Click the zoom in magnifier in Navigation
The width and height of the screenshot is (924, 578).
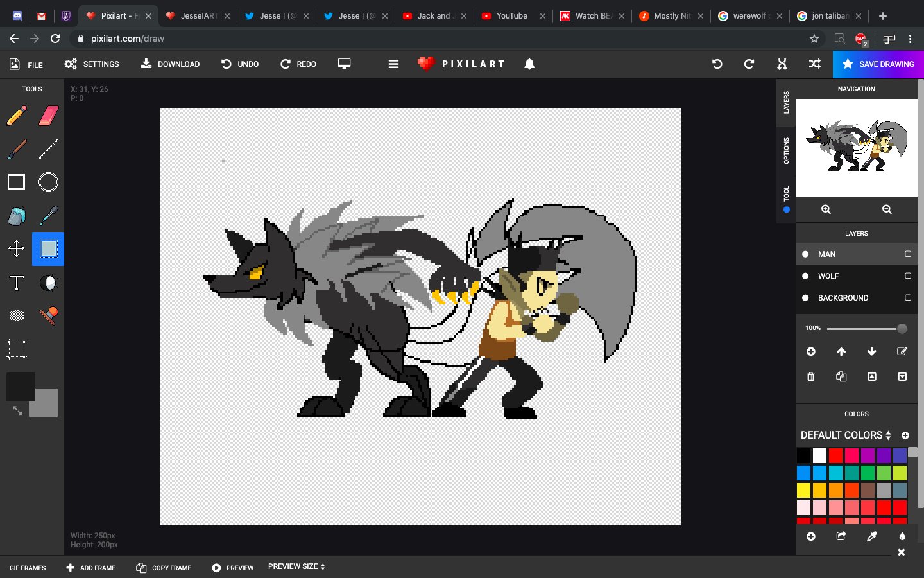tap(826, 209)
